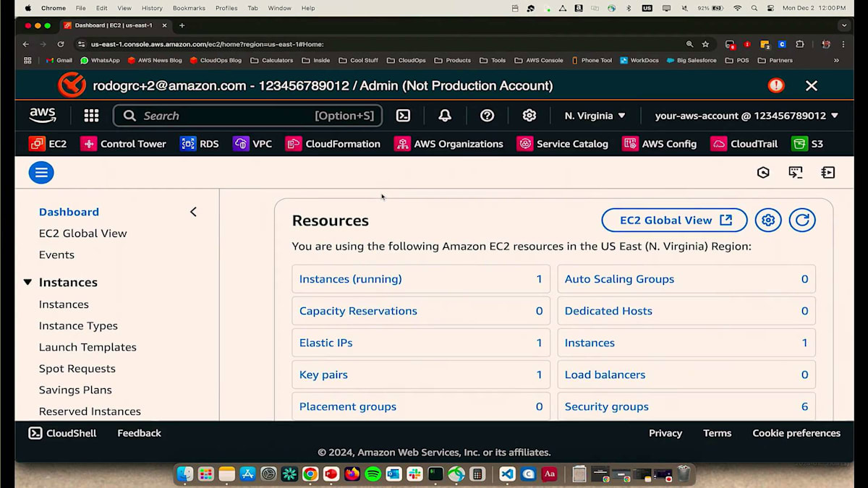Open the Chrome tab search dropdown arrow
Viewport: 868px width, 488px height.
[843, 25]
